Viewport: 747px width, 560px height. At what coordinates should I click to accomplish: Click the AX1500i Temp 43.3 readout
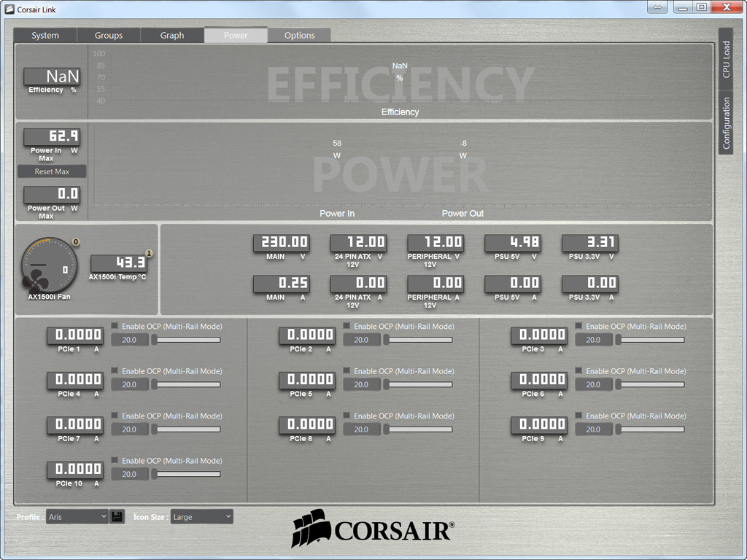119,262
